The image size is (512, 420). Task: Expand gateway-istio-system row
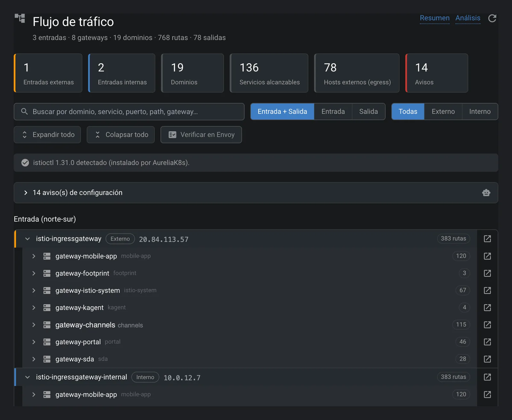coord(34,290)
